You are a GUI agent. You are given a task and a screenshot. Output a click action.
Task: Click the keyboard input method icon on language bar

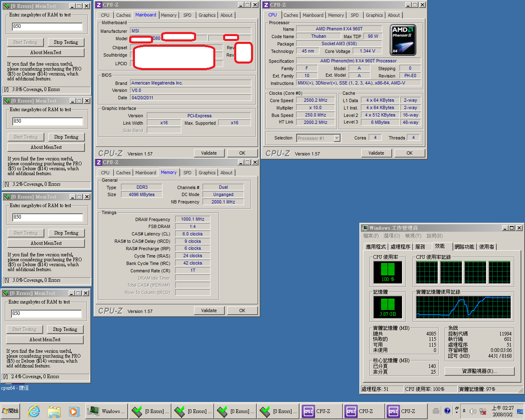[436, 411]
